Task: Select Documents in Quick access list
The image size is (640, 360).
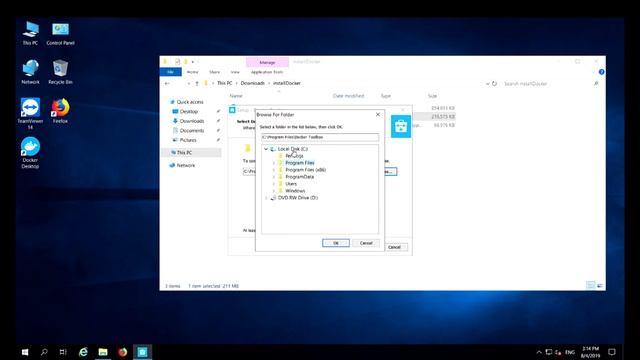Action: (191, 130)
